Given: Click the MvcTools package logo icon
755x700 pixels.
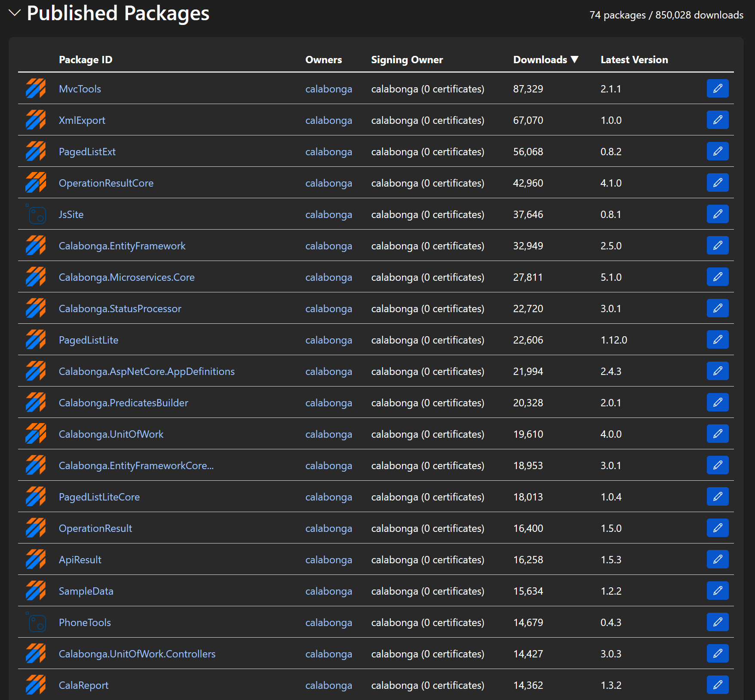Looking at the screenshot, I should click(36, 89).
